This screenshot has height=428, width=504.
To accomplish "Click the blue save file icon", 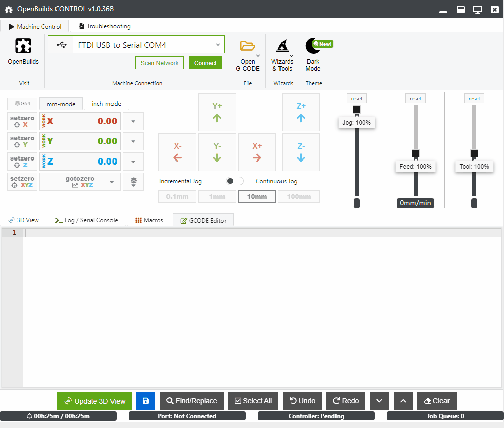I will coord(146,401).
